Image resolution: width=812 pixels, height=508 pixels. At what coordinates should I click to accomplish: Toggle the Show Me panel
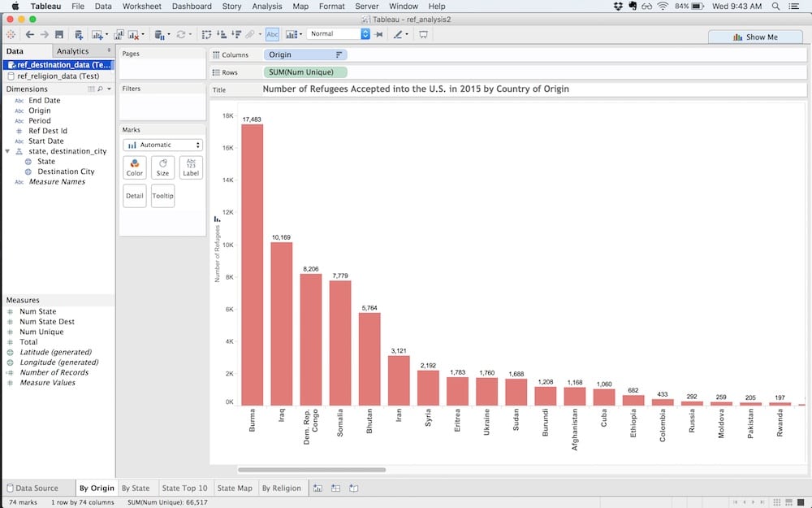point(754,36)
